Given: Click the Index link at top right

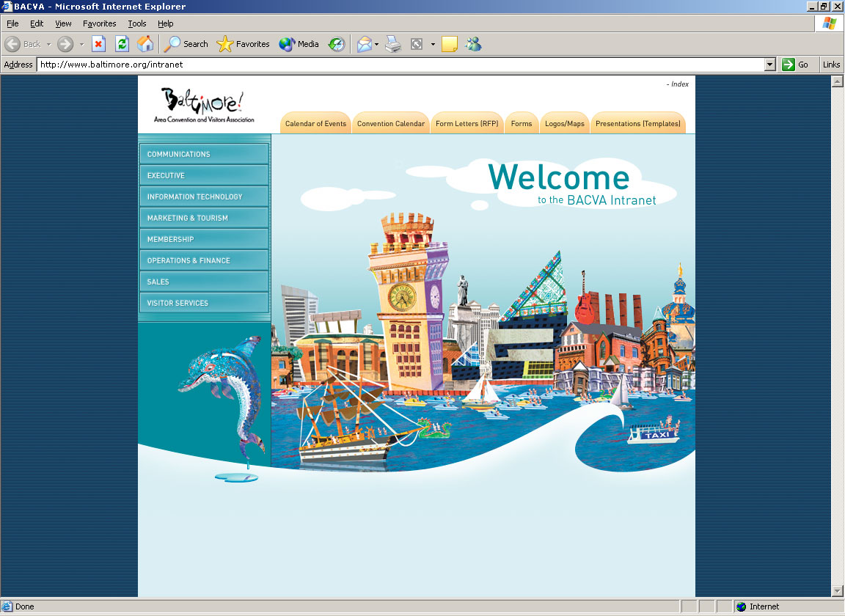Looking at the screenshot, I should click(x=679, y=84).
